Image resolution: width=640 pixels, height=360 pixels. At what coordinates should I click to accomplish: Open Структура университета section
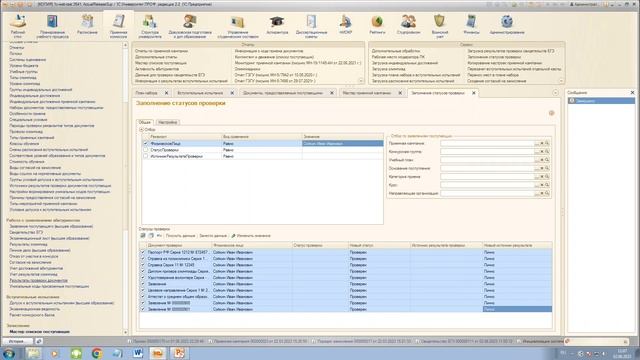pyautogui.click(x=150, y=26)
